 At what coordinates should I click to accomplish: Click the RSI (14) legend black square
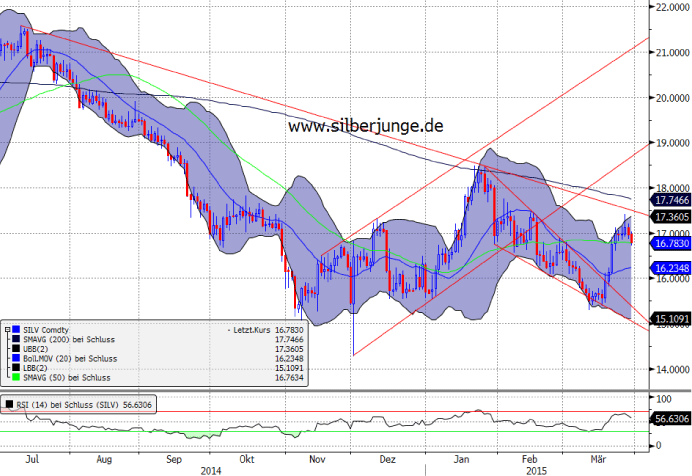[7, 403]
